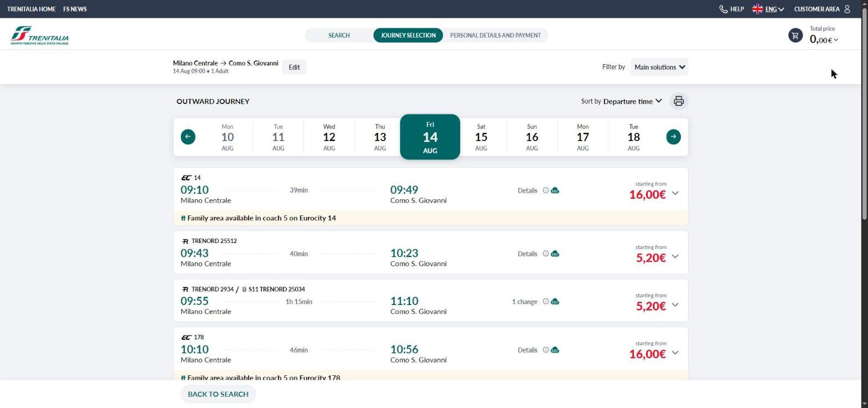Image resolution: width=868 pixels, height=408 pixels.
Task: Open Customer Area user icon
Action: [x=846, y=9]
